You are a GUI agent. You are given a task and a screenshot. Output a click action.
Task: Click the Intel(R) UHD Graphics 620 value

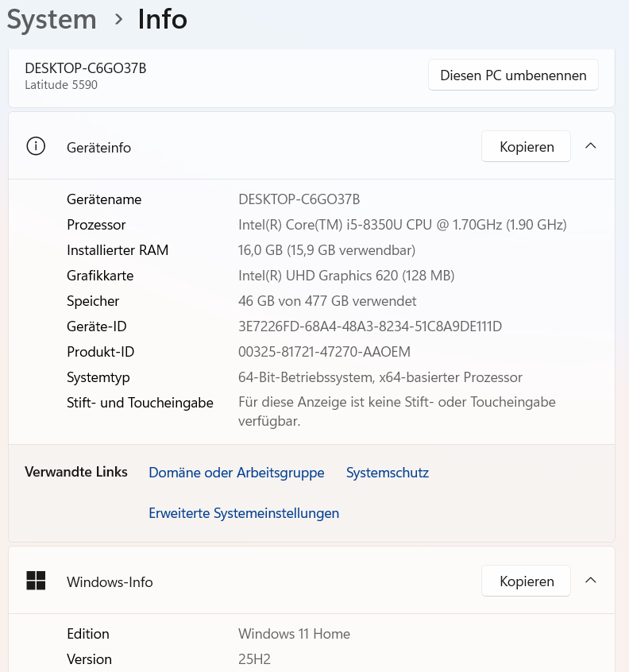(346, 276)
